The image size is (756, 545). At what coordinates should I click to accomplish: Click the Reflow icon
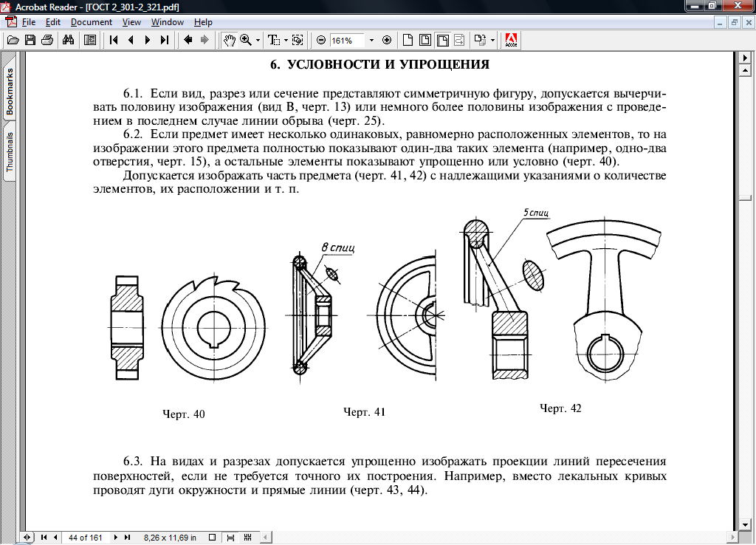click(459, 41)
